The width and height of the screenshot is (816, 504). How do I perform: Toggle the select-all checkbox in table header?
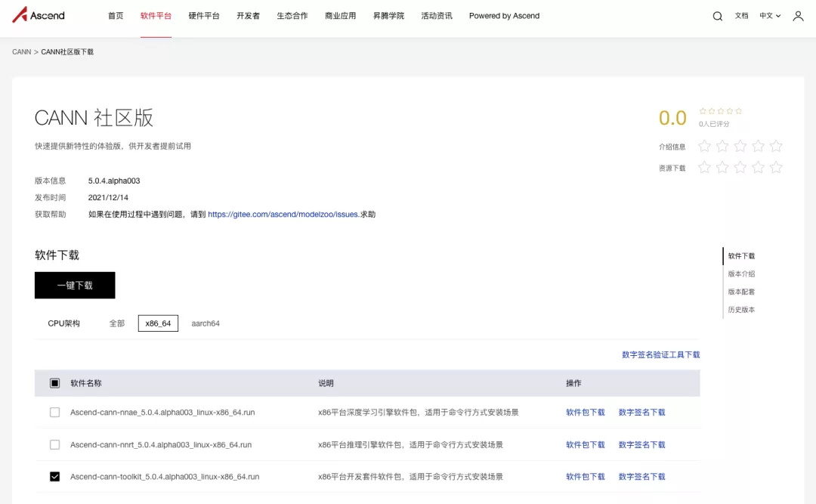[54, 383]
